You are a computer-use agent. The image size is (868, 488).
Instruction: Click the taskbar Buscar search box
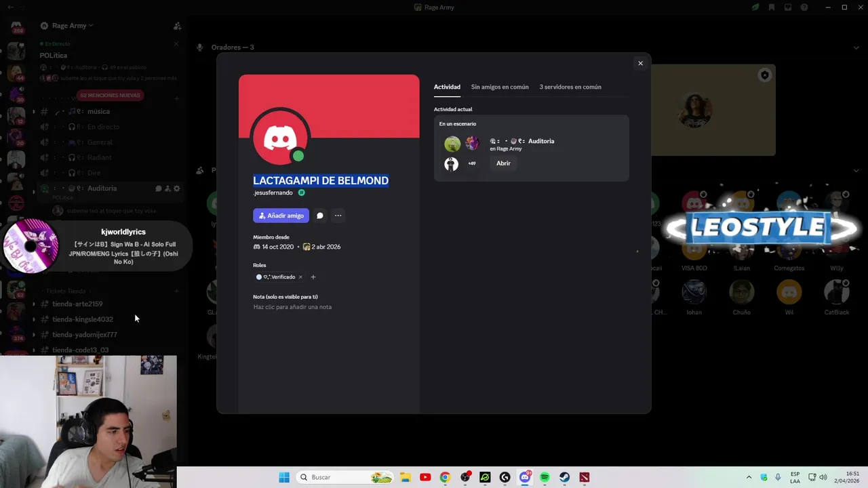tap(346, 477)
